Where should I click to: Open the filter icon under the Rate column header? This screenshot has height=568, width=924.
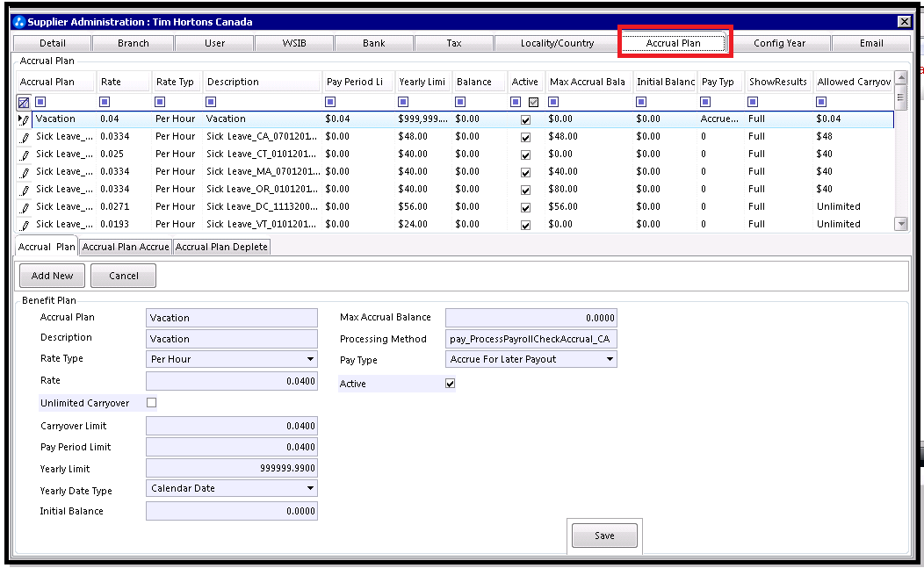105,102
